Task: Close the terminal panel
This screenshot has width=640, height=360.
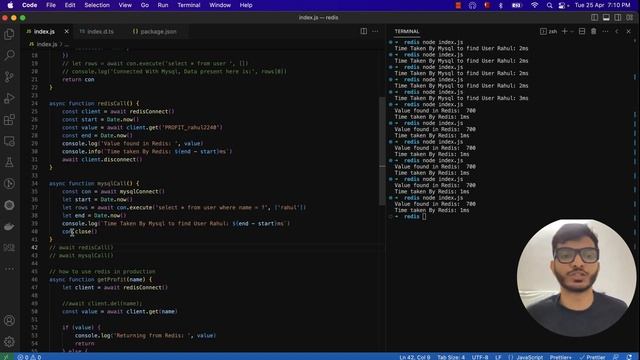Action: [629, 31]
